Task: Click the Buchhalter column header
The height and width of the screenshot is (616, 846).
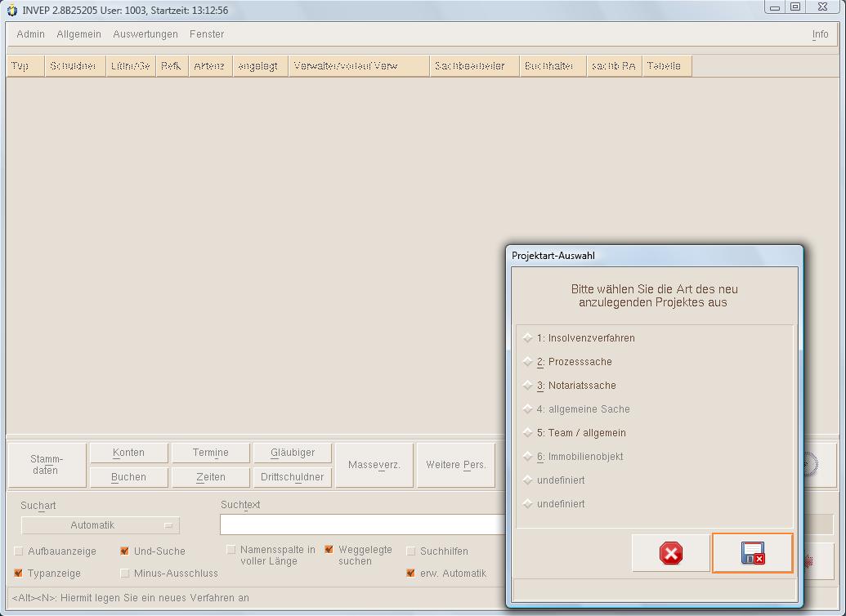Action: point(553,66)
